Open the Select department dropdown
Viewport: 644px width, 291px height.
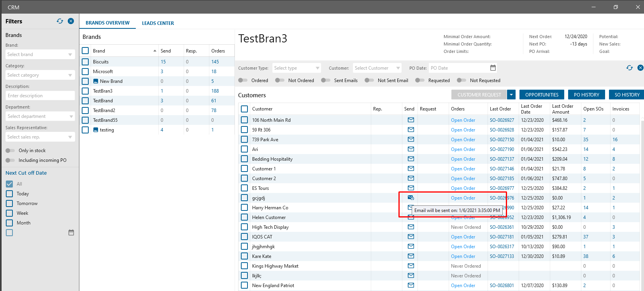tap(40, 116)
